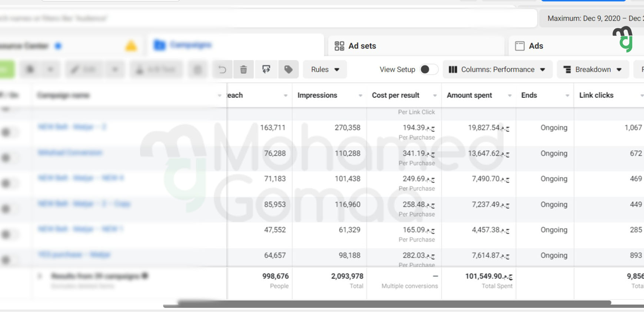This screenshot has height=312, width=644.
Task: Open Campaign name column menu arrow
Action: click(219, 95)
